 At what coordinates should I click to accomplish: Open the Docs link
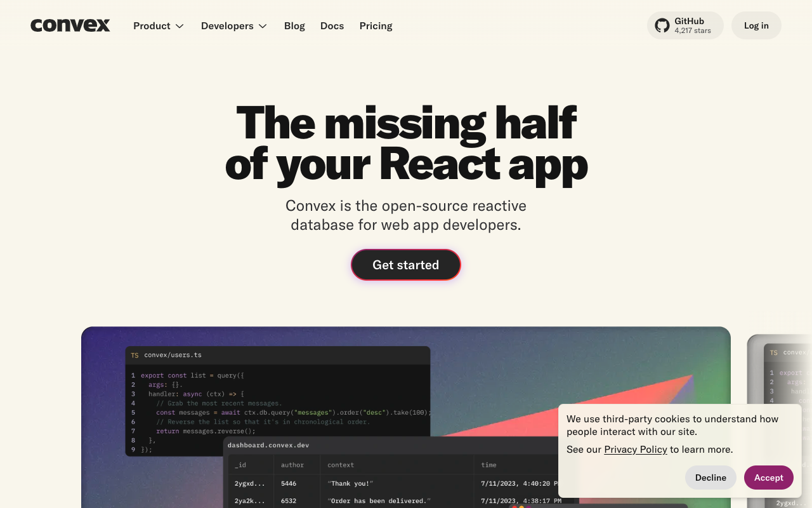pos(332,26)
